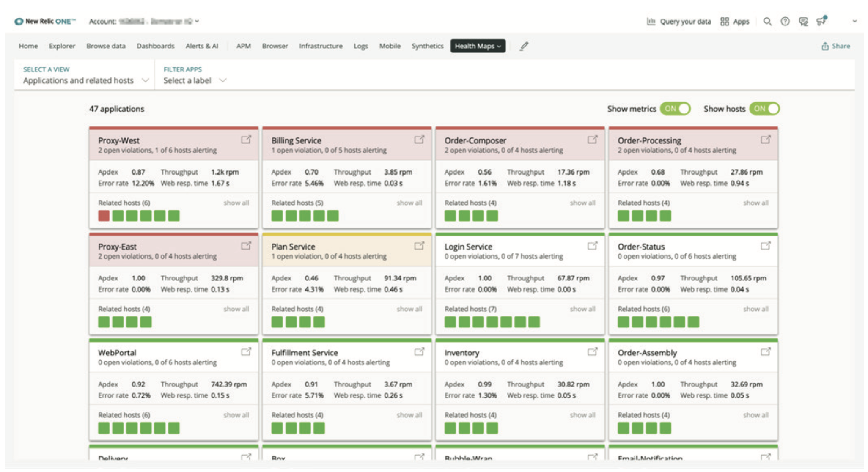Screen dimensions: 868x472
Task: Open the Applications and related hosts view dropdown
Action: click(x=86, y=80)
